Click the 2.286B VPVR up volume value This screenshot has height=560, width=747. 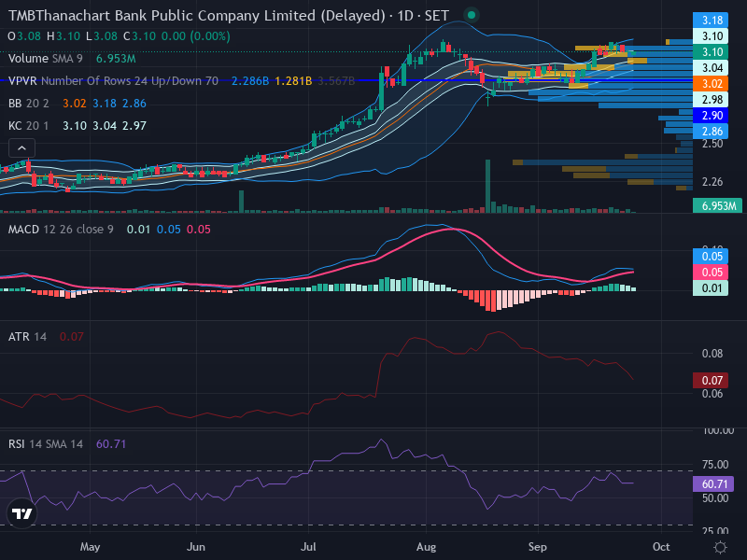point(250,81)
